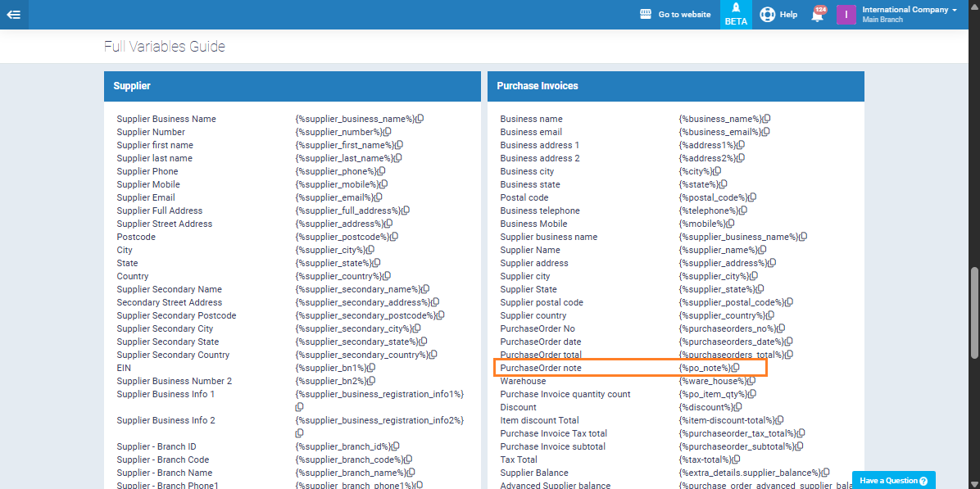This screenshot has height=489, width=980.
Task: Copy the business_email variable
Action: (766, 132)
